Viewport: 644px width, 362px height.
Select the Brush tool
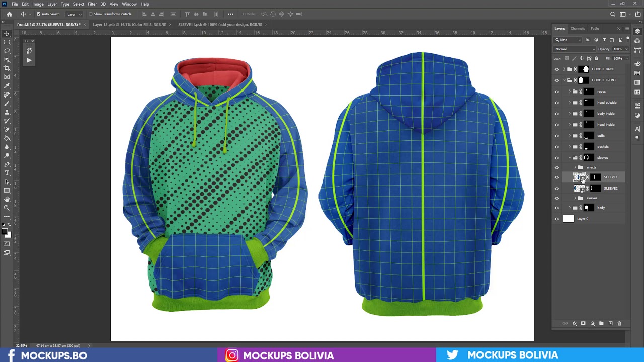(7, 103)
